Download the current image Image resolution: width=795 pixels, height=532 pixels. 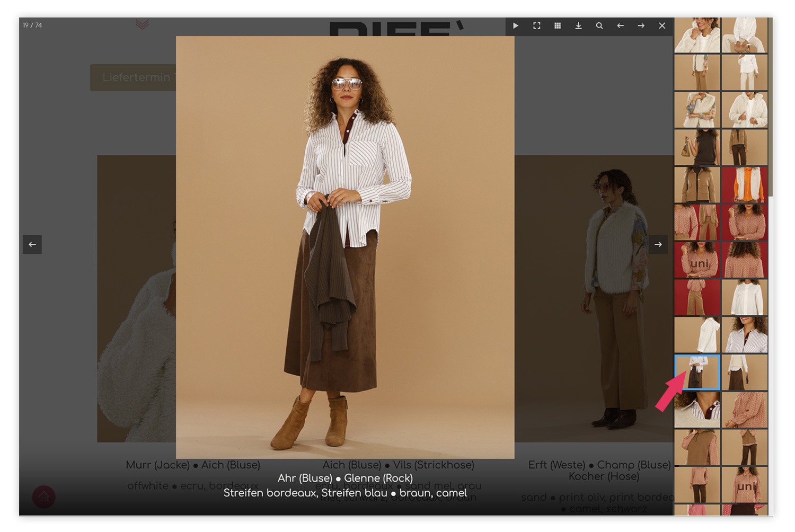coord(578,25)
